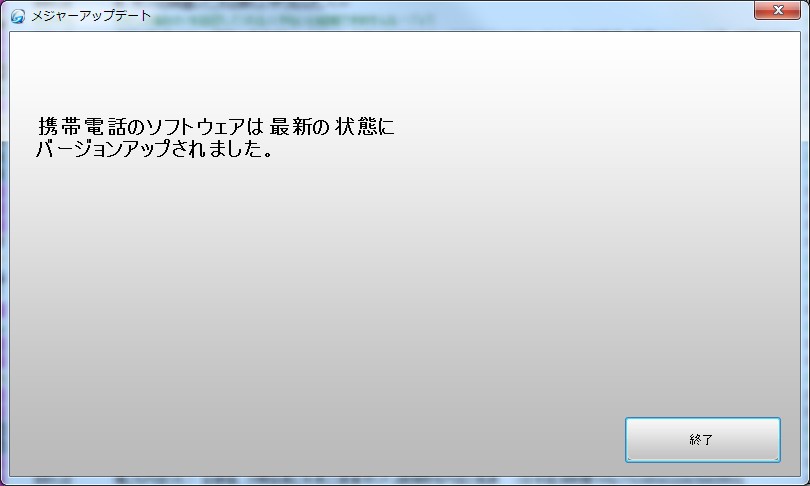This screenshot has height=486, width=810.
Task: Open the app icon menu in title bar
Action: [18, 16]
